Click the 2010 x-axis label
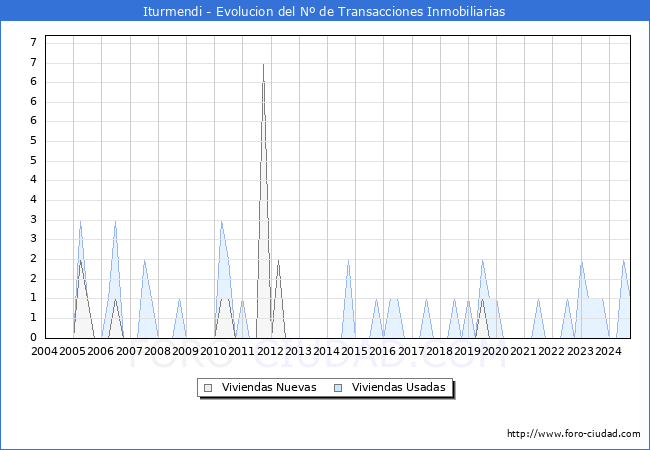This screenshot has height=450, width=650. [213, 351]
